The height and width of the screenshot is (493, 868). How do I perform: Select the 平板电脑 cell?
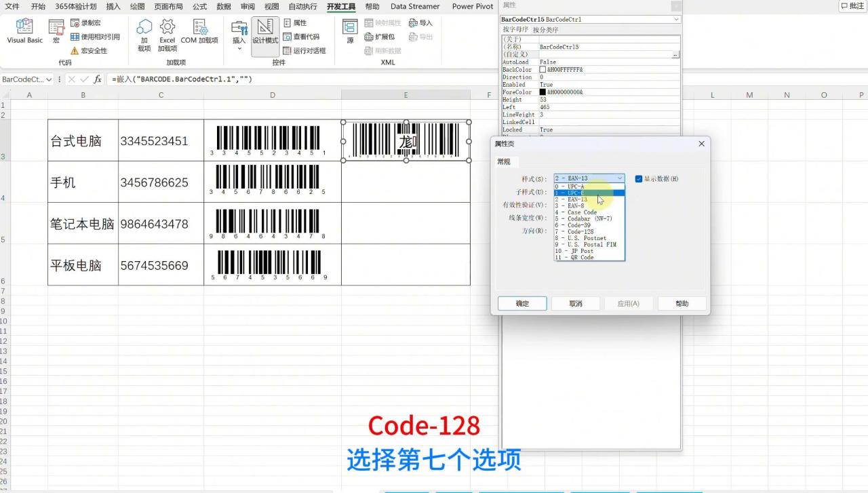coord(83,265)
